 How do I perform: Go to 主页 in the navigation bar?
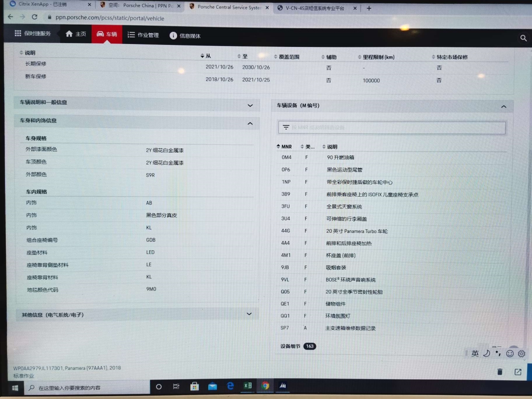click(x=76, y=34)
